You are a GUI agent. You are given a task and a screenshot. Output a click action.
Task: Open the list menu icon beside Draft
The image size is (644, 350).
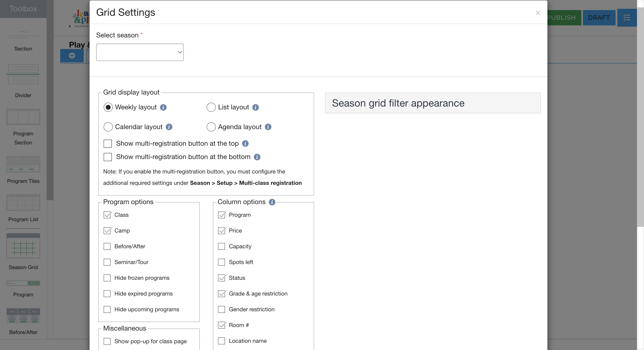click(x=627, y=17)
